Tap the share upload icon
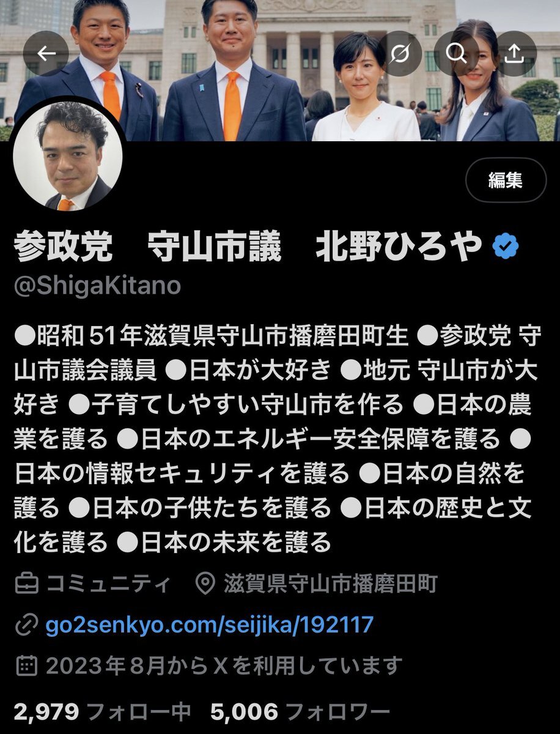 515,53
